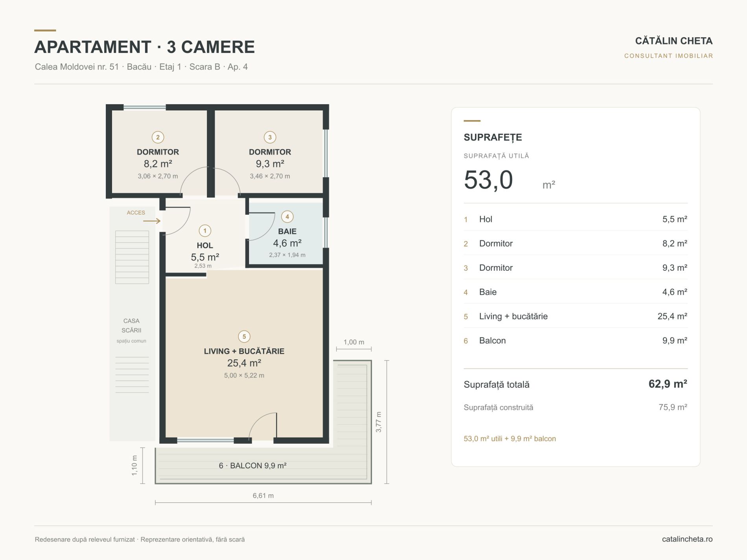The image size is (747, 560).
Task: Click the circled number 2 dormitor marker
Action: coord(158,137)
